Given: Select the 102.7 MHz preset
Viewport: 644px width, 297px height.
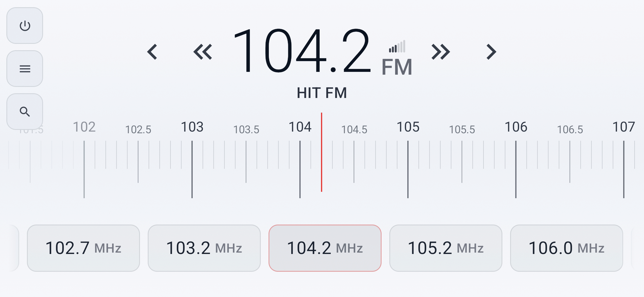Looking at the screenshot, I should pyautogui.click(x=83, y=248).
